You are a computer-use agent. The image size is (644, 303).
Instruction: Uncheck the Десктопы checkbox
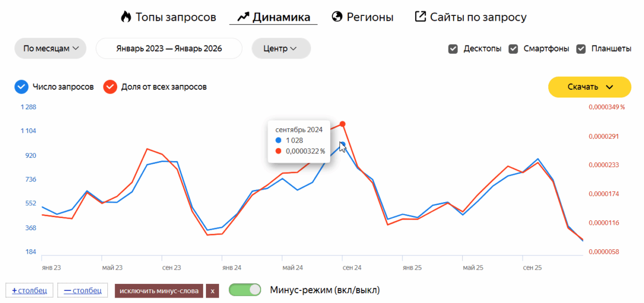(x=453, y=49)
